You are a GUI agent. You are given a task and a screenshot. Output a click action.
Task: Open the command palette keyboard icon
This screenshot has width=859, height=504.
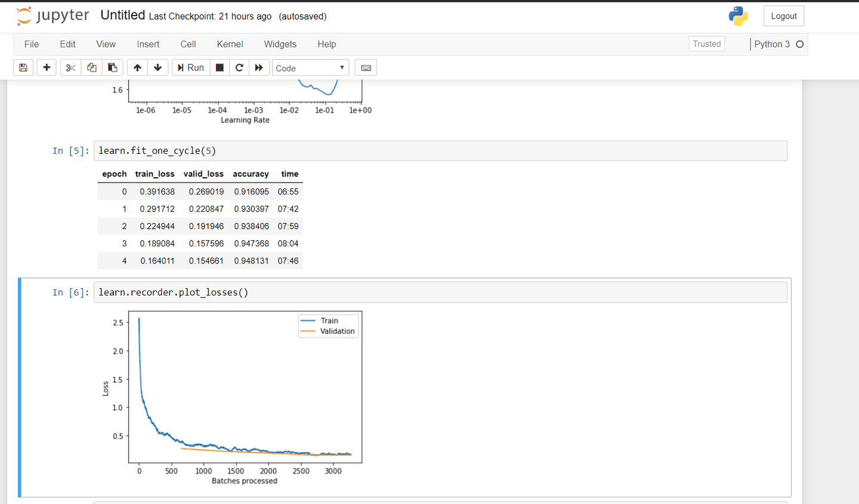pos(366,67)
